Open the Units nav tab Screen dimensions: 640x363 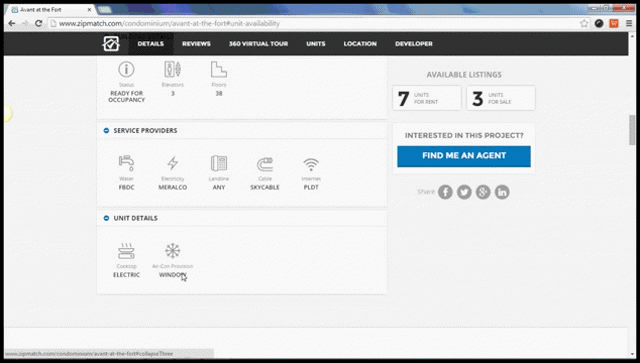316,44
